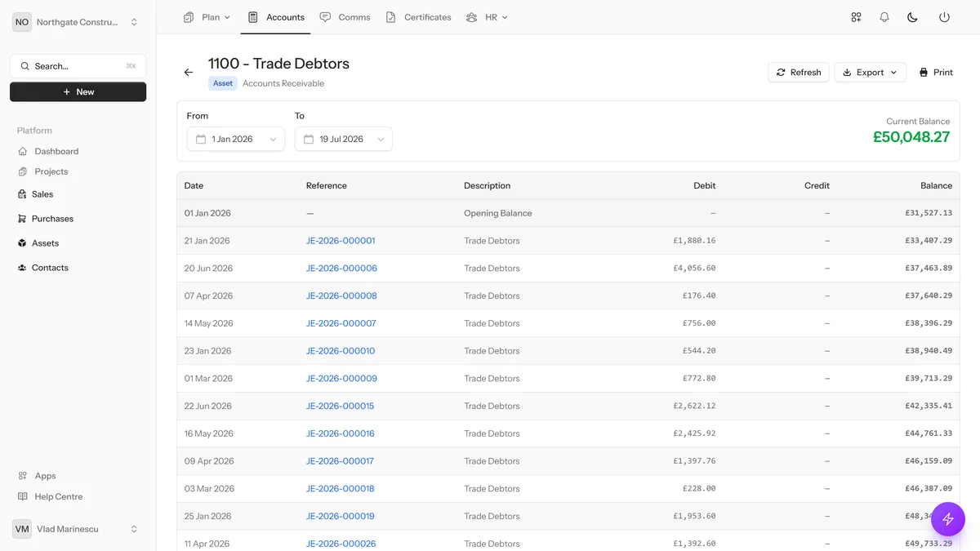Click the debit amount £4,056.60
980x551 pixels.
694,269
